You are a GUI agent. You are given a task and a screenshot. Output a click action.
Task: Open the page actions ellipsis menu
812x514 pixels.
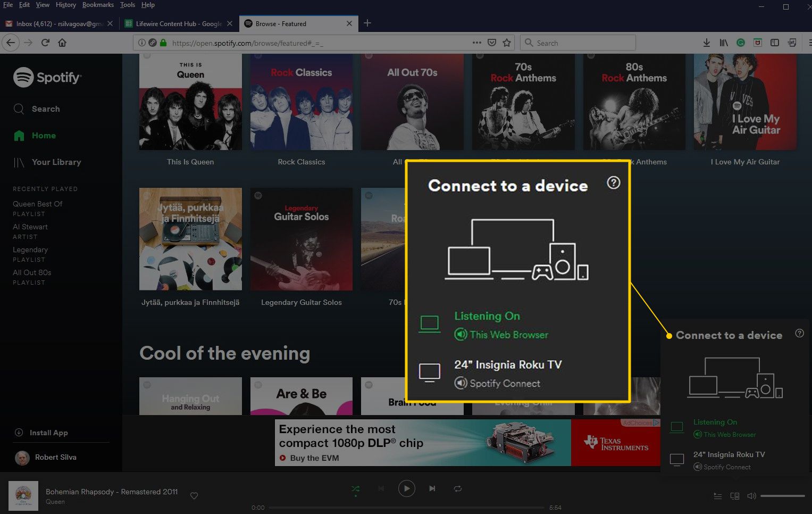(x=477, y=43)
